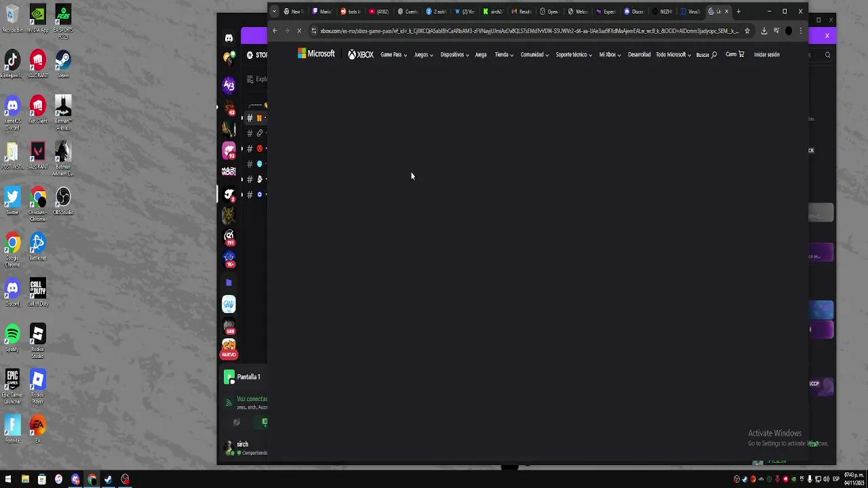
Task: Open a new browser tab
Action: tap(738, 12)
